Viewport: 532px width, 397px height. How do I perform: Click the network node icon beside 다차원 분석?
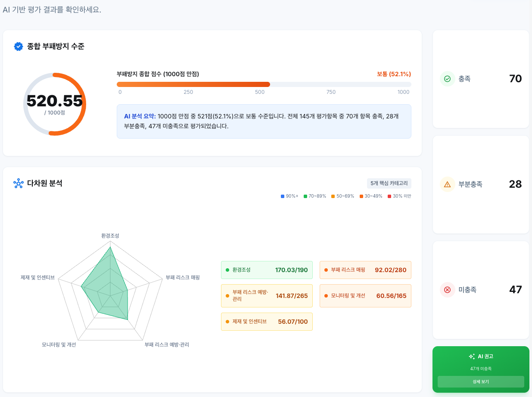[x=18, y=183]
